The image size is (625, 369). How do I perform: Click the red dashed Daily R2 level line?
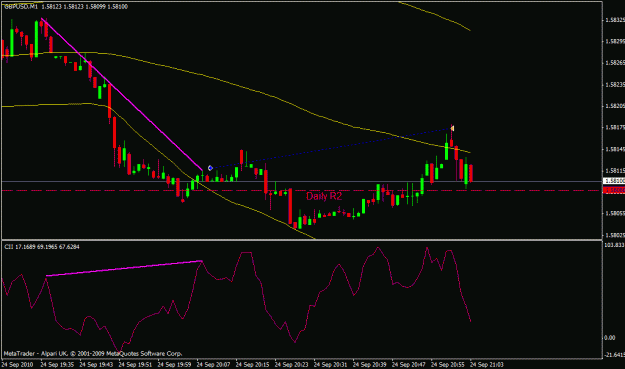(301, 190)
